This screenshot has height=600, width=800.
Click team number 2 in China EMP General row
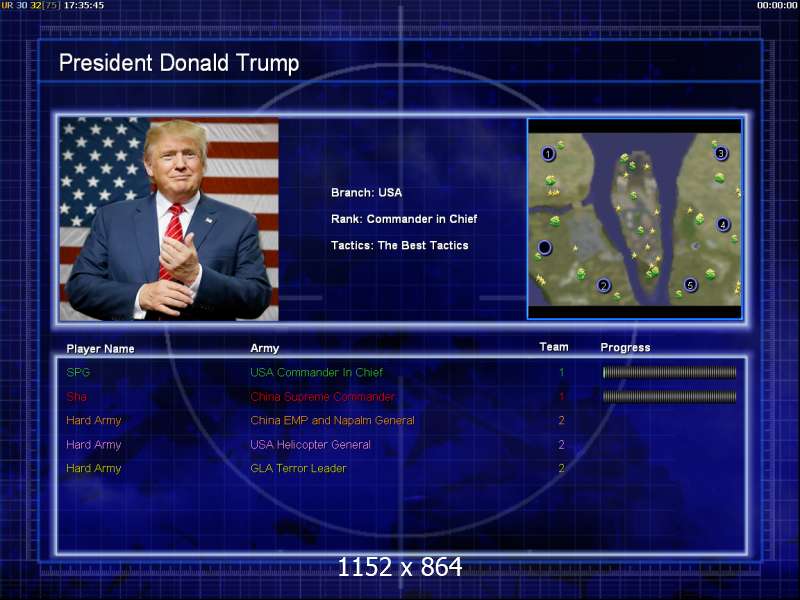[x=562, y=420]
